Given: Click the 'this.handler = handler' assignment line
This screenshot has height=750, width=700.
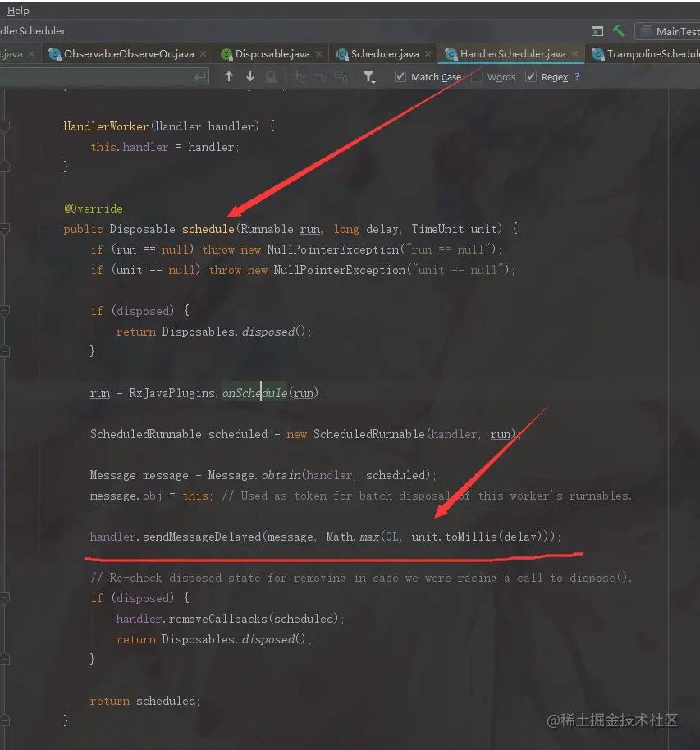Looking at the screenshot, I should click(x=164, y=147).
